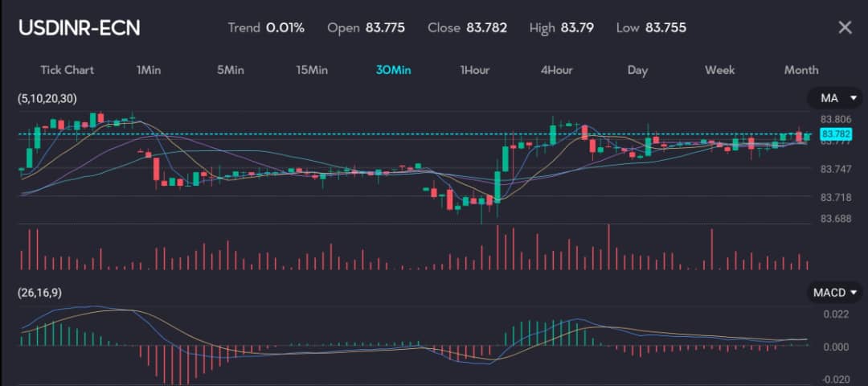
Task: Change interval to 1Hour
Action: tap(474, 70)
